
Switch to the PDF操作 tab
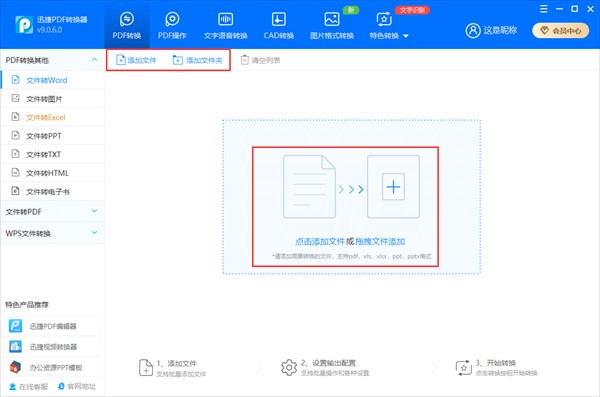[172, 26]
